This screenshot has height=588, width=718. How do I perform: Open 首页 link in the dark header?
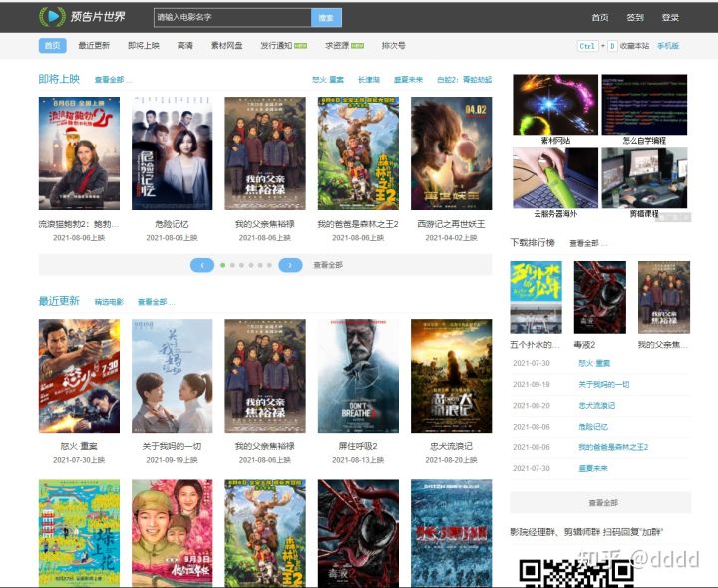point(600,17)
